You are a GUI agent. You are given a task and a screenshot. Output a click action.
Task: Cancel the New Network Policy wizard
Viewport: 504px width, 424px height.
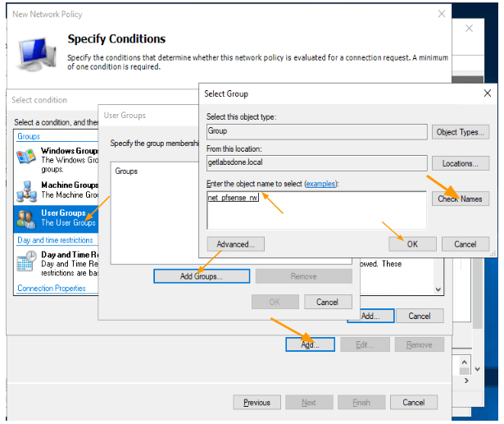coord(414,403)
